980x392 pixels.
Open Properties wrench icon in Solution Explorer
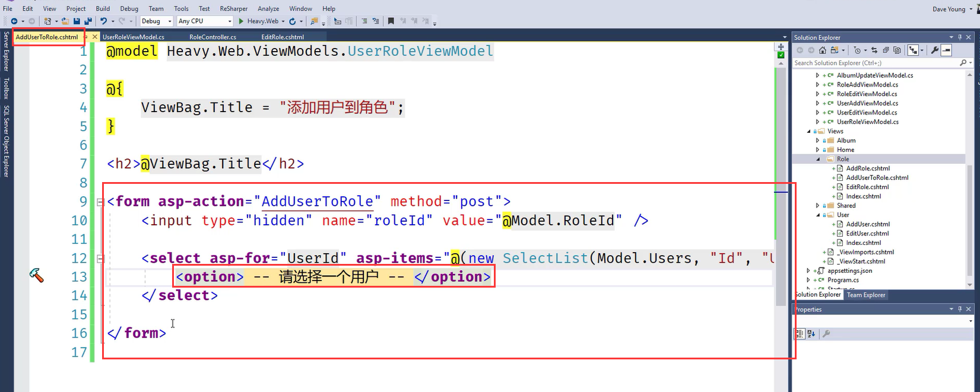pyautogui.click(x=934, y=50)
